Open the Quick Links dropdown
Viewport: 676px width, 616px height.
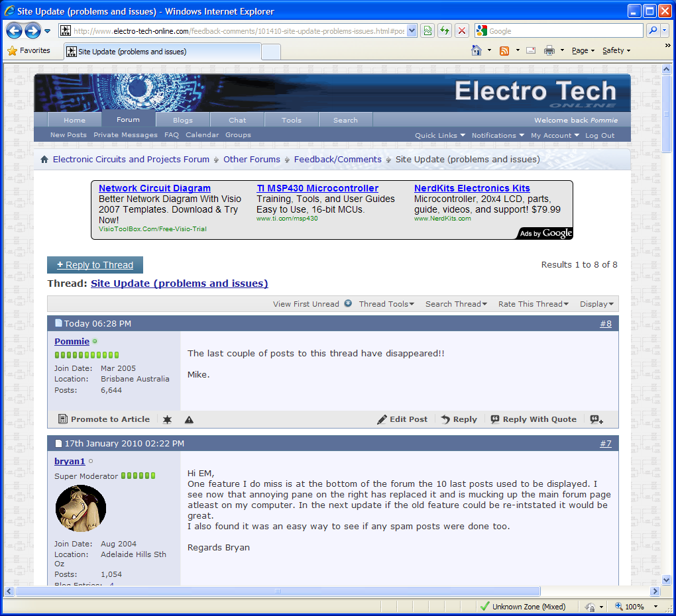tap(440, 135)
